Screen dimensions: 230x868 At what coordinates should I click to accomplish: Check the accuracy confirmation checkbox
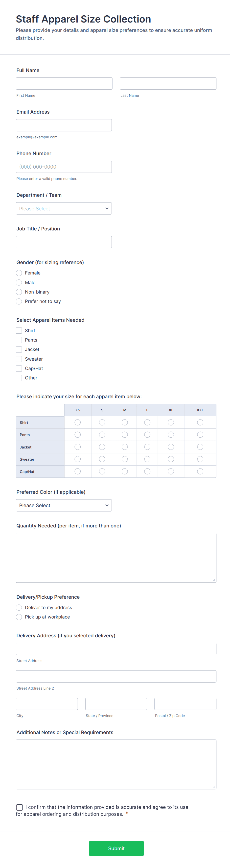tap(20, 807)
